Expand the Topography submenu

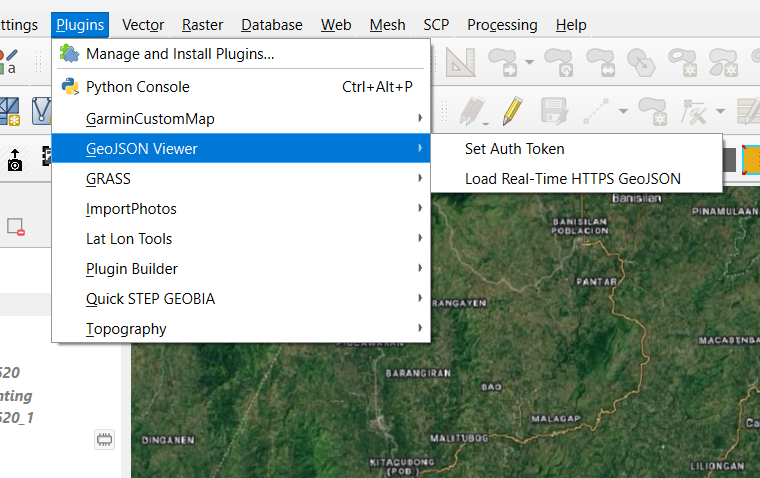click(x=241, y=329)
